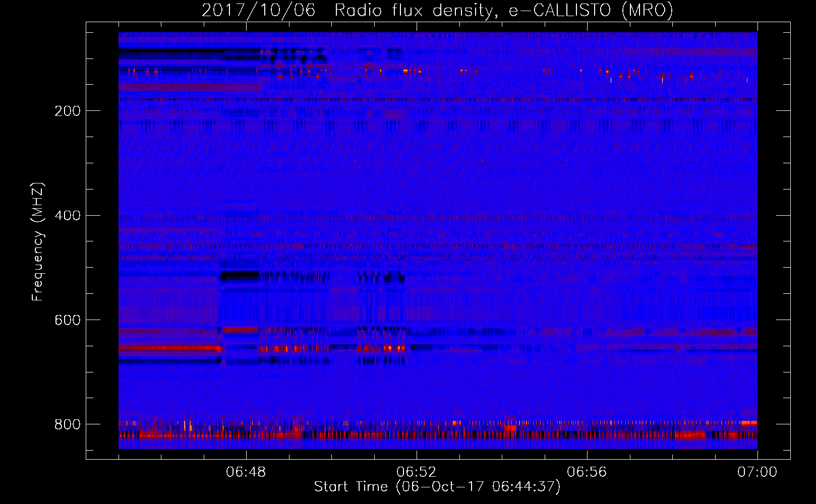Click the 06:48 time tick label
This screenshot has width=816, height=504.
click(246, 472)
